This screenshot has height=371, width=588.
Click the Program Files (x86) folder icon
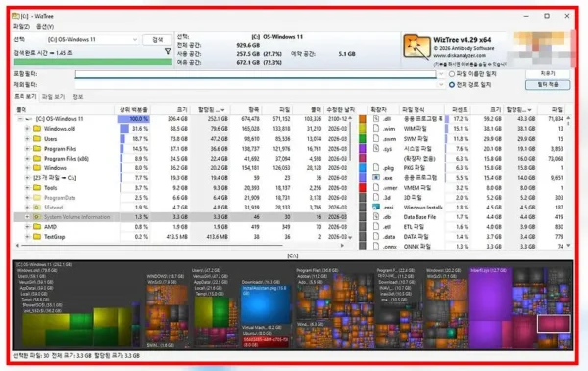pos(37,159)
